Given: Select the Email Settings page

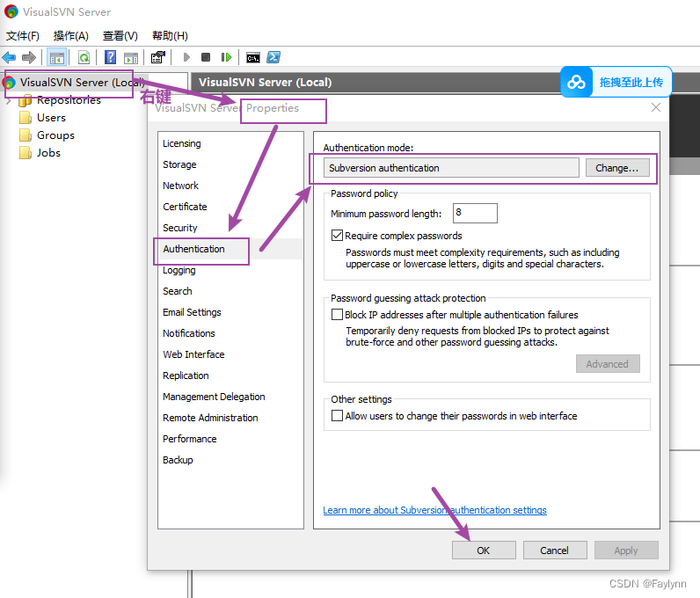Looking at the screenshot, I should pos(192,312).
